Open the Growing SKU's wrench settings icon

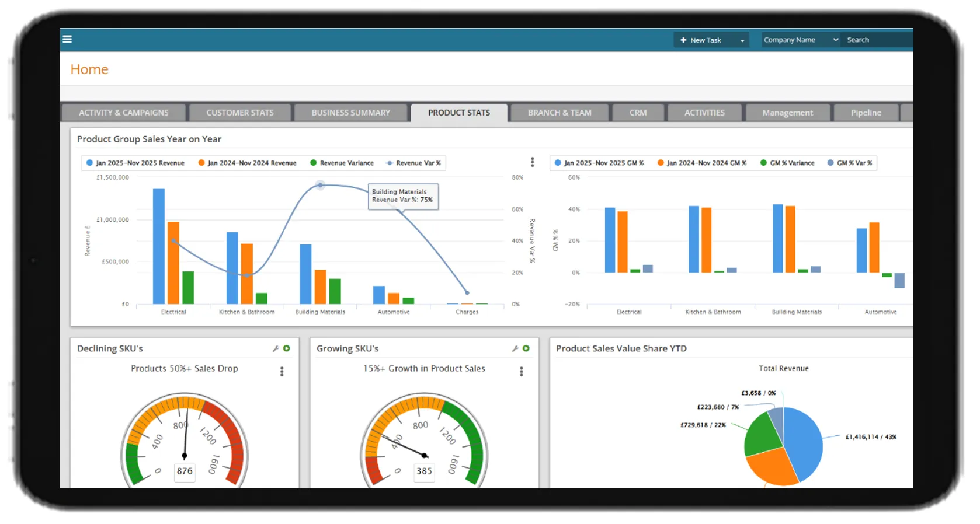click(515, 348)
